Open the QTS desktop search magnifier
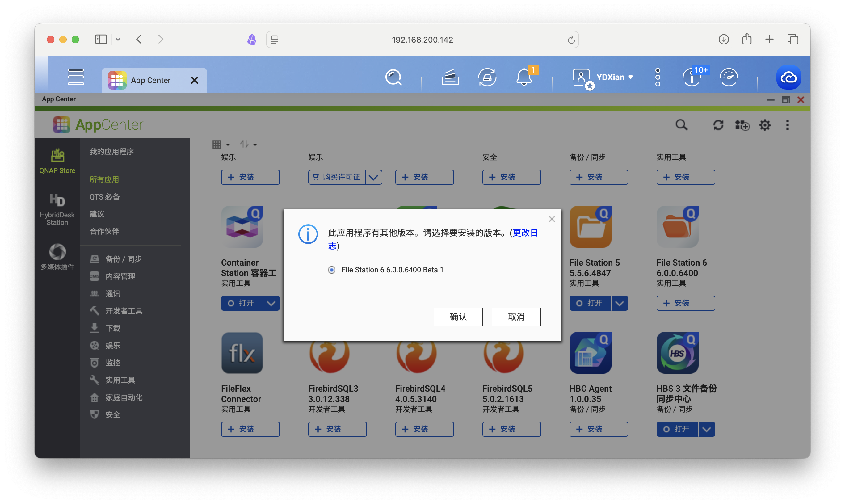Viewport: 845px width, 504px height. click(393, 78)
